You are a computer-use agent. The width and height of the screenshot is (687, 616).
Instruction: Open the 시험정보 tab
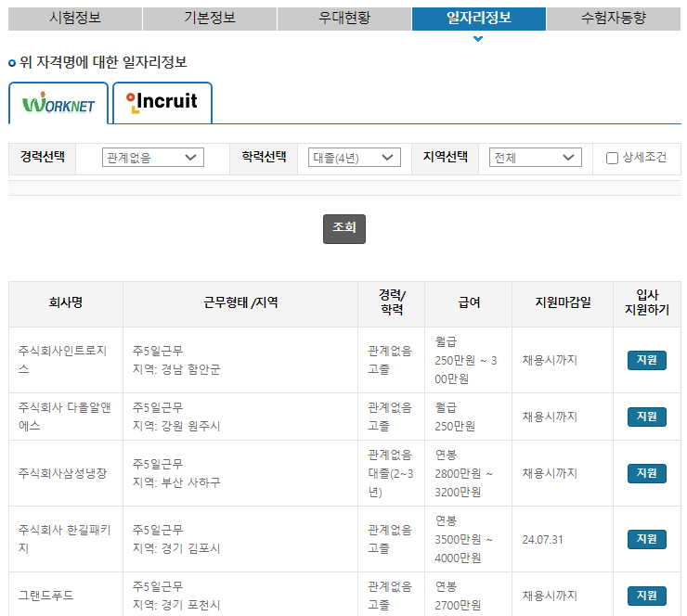pyautogui.click(x=75, y=19)
